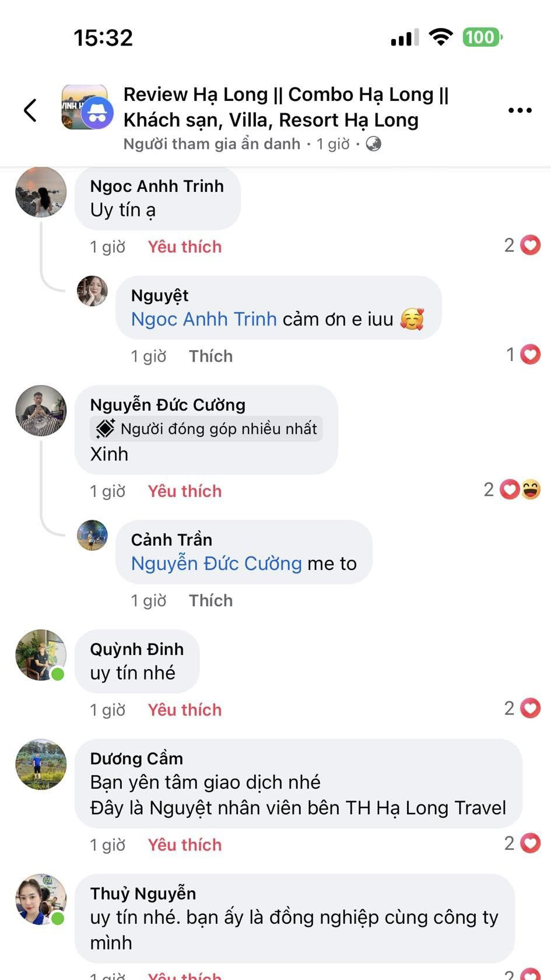Screen dimensions: 551x980
Task: Open Nguyễn Đức Cường's profile picture
Action: tap(41, 411)
